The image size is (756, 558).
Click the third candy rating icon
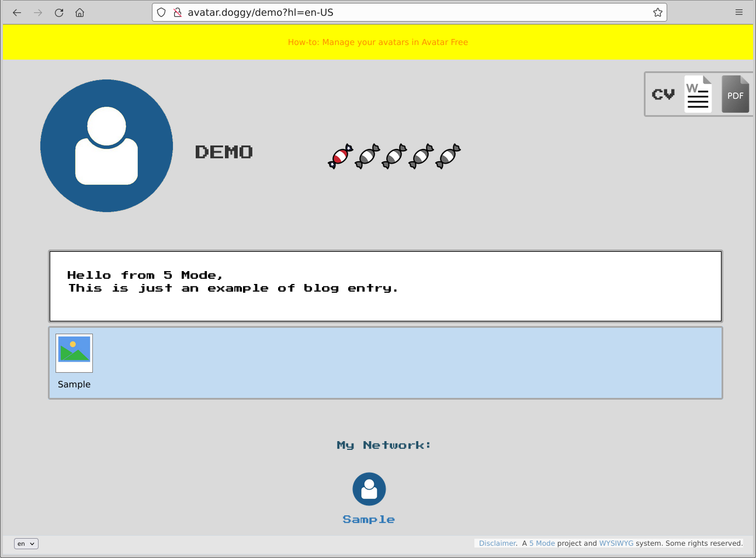point(394,156)
